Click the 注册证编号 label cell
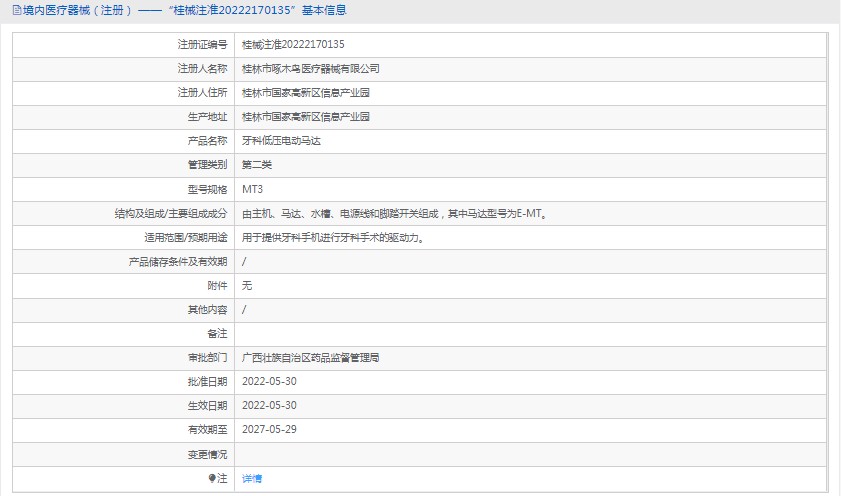Screen dimensions: 841x496 pos(203,45)
